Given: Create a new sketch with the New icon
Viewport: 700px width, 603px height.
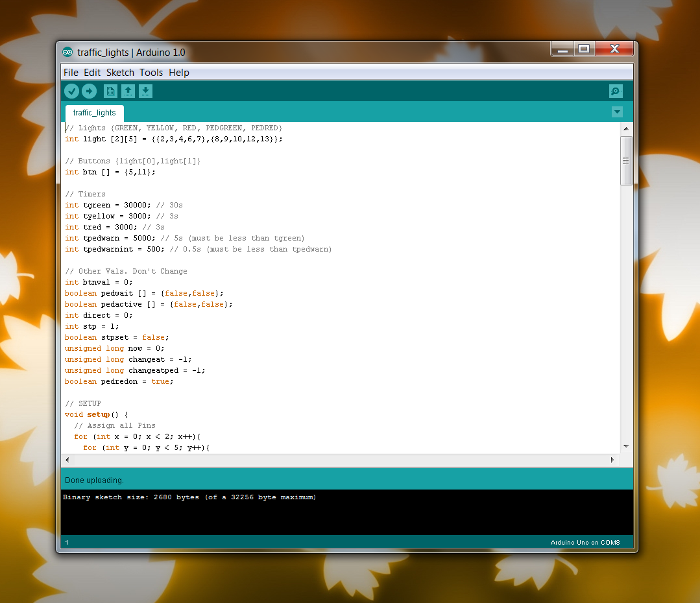Looking at the screenshot, I should point(110,91).
